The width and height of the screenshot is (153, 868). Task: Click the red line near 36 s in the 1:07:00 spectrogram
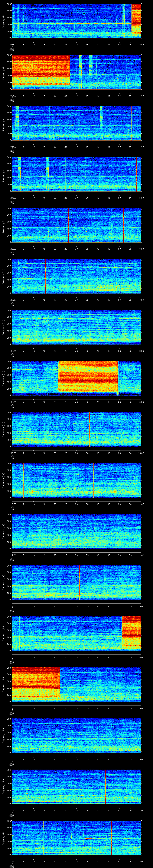point(90,327)
